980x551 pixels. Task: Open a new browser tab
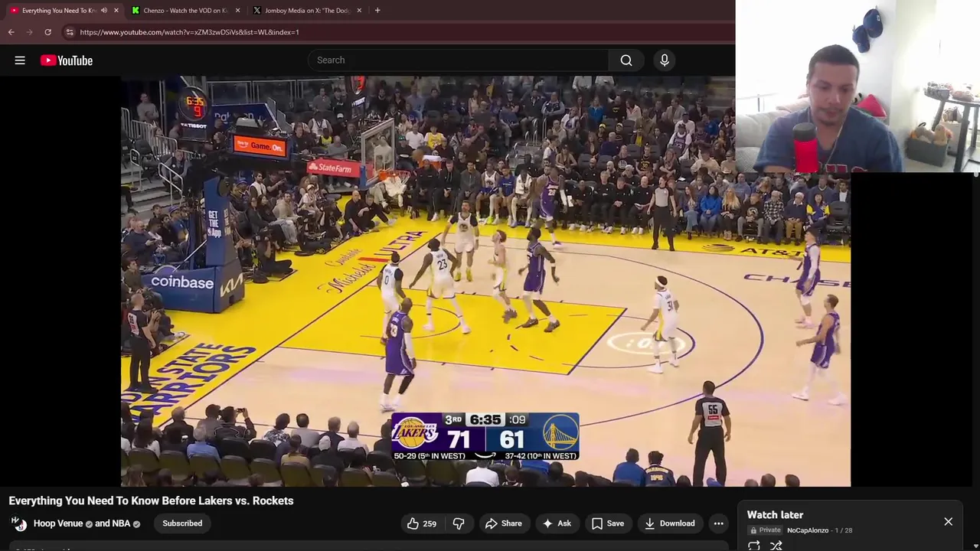click(x=377, y=11)
